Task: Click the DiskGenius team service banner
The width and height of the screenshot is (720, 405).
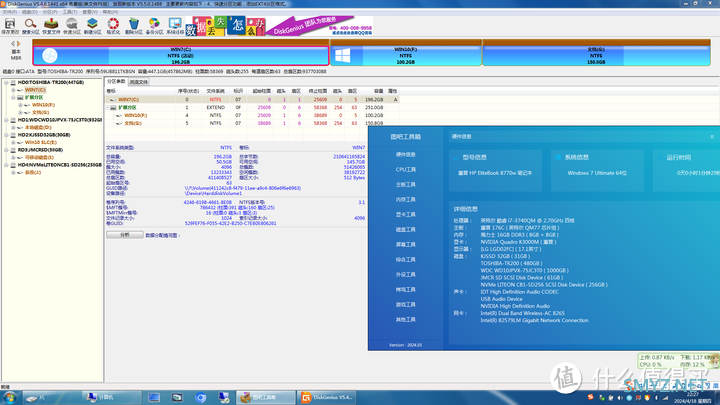Action: 280,26
